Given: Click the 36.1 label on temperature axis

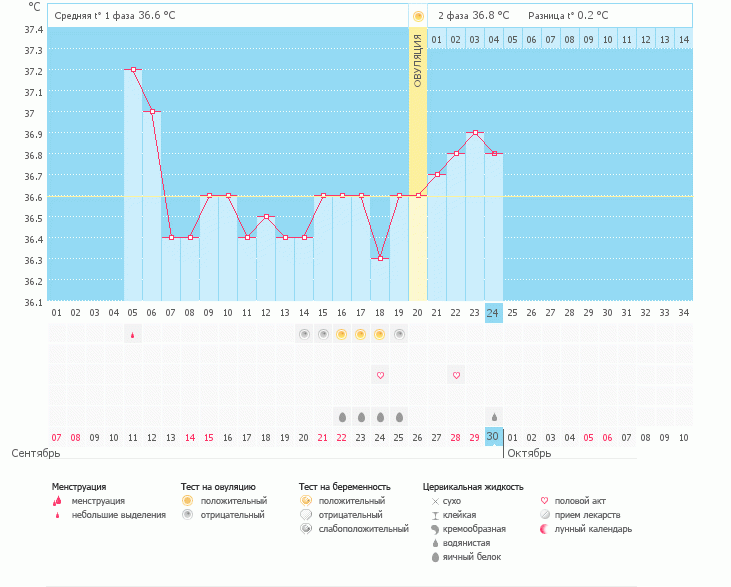Looking at the screenshot, I should pyautogui.click(x=34, y=303).
